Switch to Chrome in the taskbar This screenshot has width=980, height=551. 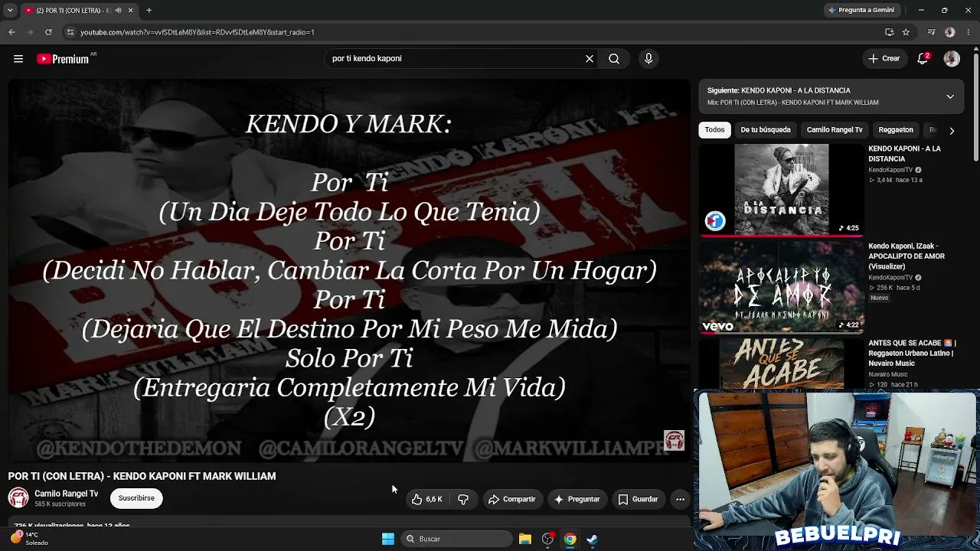click(x=570, y=539)
